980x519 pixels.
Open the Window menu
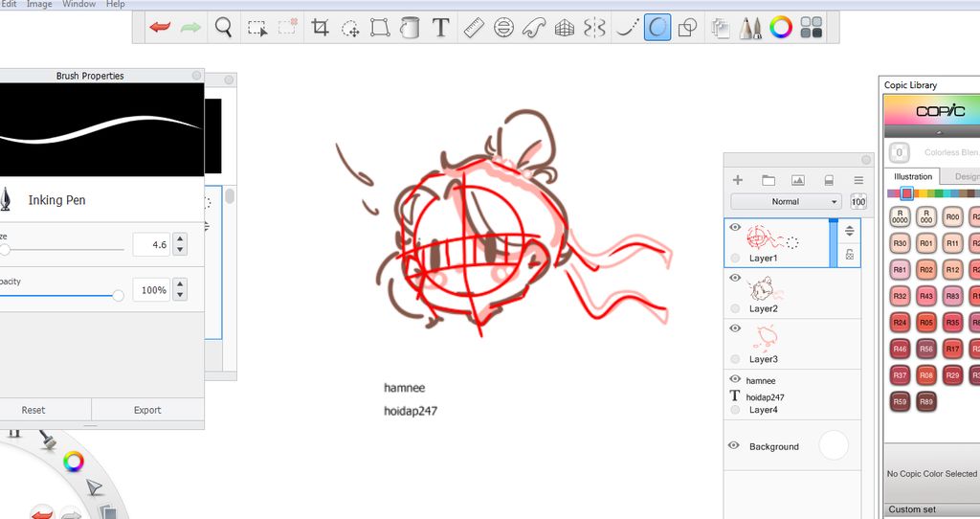(x=78, y=4)
